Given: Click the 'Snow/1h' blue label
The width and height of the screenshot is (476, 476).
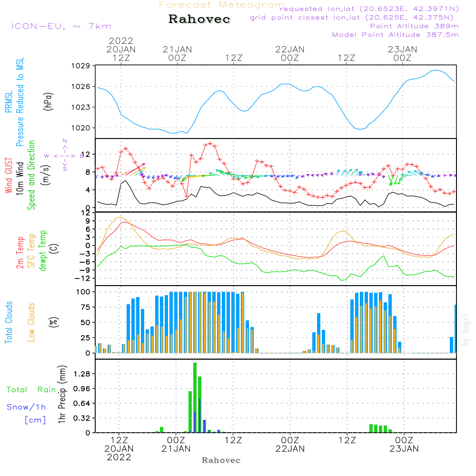Looking at the screenshot, I should click(26, 407).
